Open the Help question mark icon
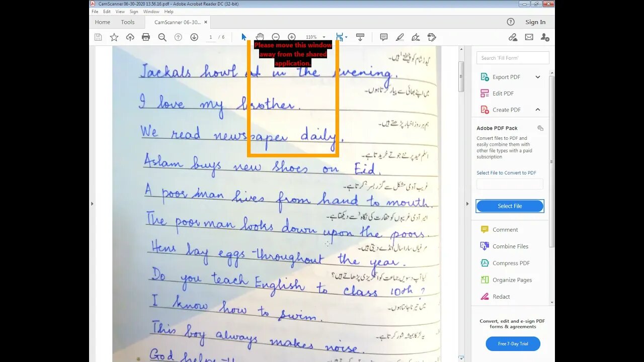 [511, 22]
